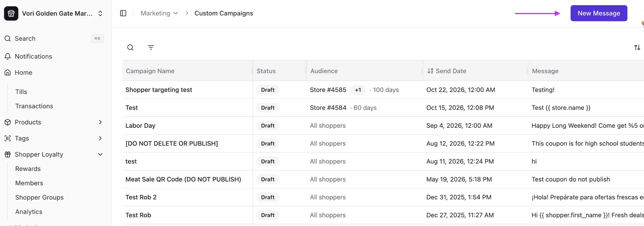Viewport: 644px width, 226px height.
Task: Expand the Products section chevron
Action: coord(100,122)
